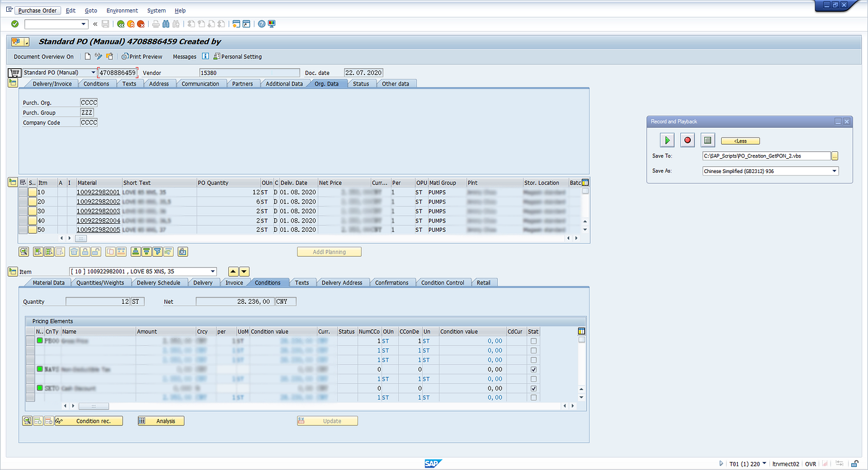Start recording in Record and Playback
Screen dimensions: 868x470
coord(687,140)
